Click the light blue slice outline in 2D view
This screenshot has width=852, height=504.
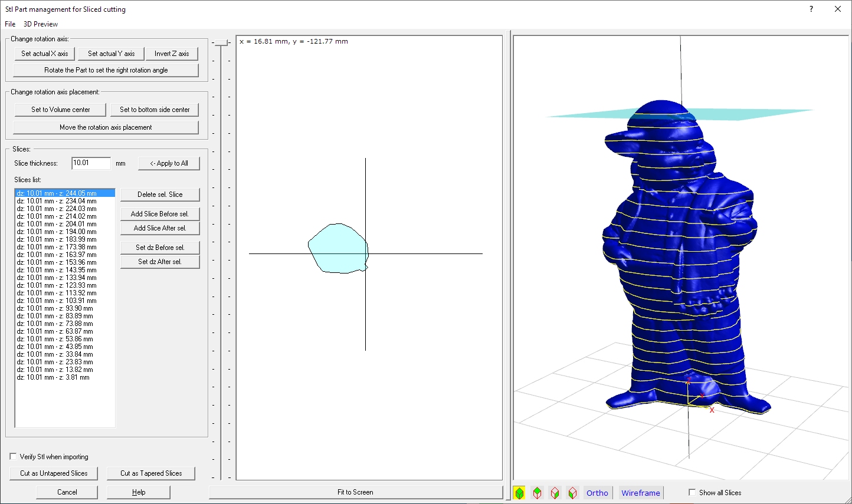coord(337,249)
